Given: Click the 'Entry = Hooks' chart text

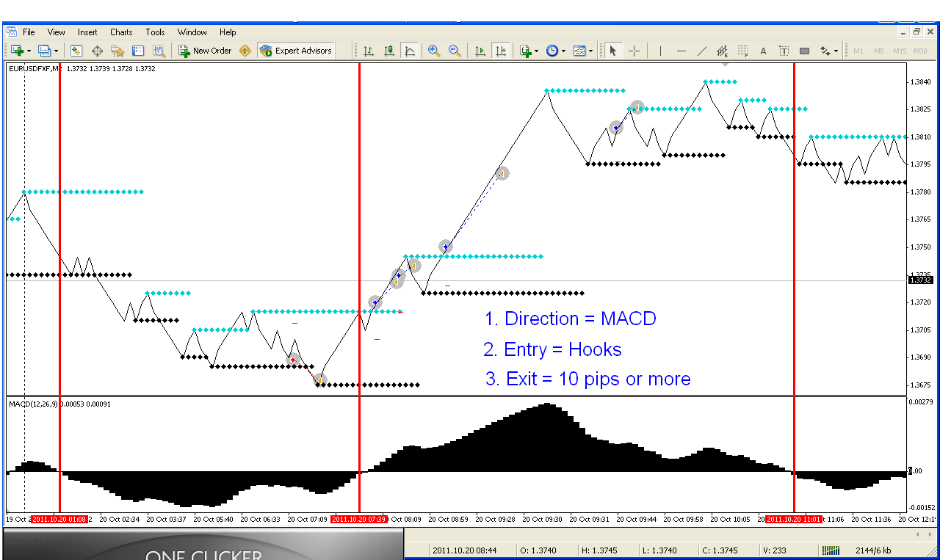Looking at the screenshot, I should [x=552, y=349].
